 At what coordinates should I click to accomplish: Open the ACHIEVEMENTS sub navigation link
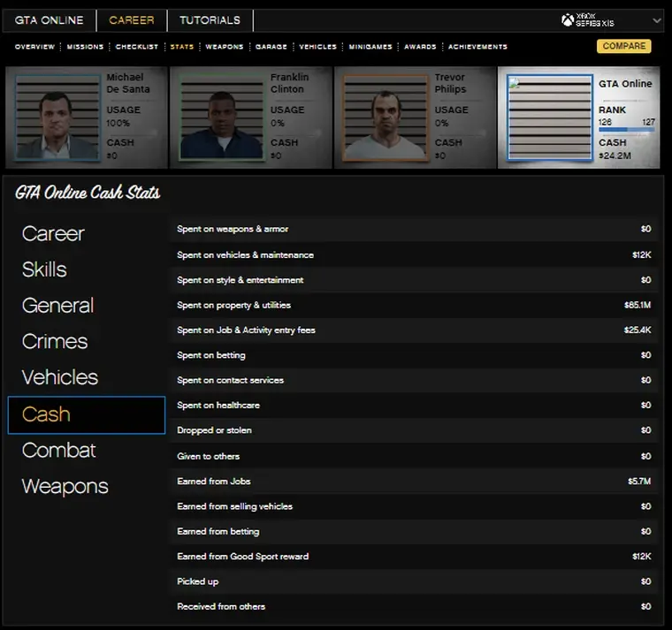pyautogui.click(x=477, y=47)
